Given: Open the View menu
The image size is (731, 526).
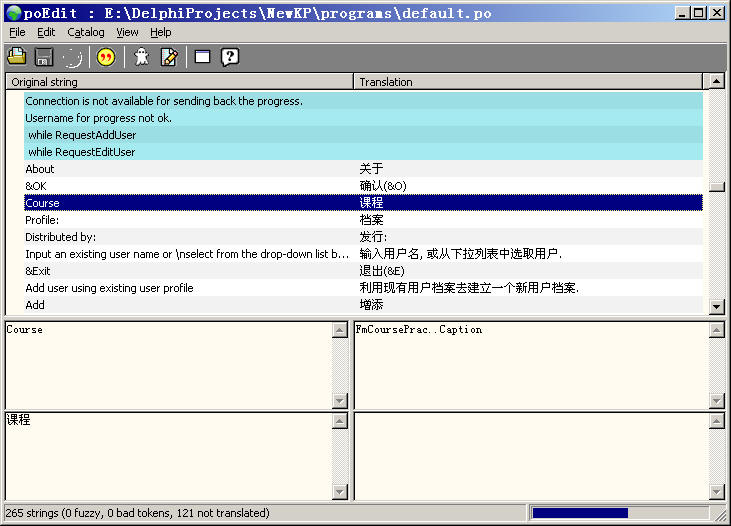Looking at the screenshot, I should coord(127,32).
